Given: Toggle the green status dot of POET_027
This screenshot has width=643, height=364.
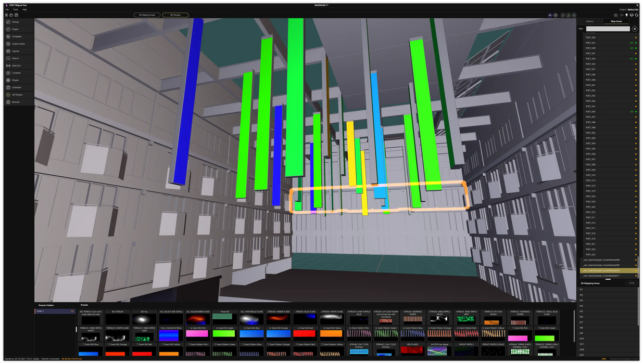Looking at the screenshot, I should tap(636, 43).
